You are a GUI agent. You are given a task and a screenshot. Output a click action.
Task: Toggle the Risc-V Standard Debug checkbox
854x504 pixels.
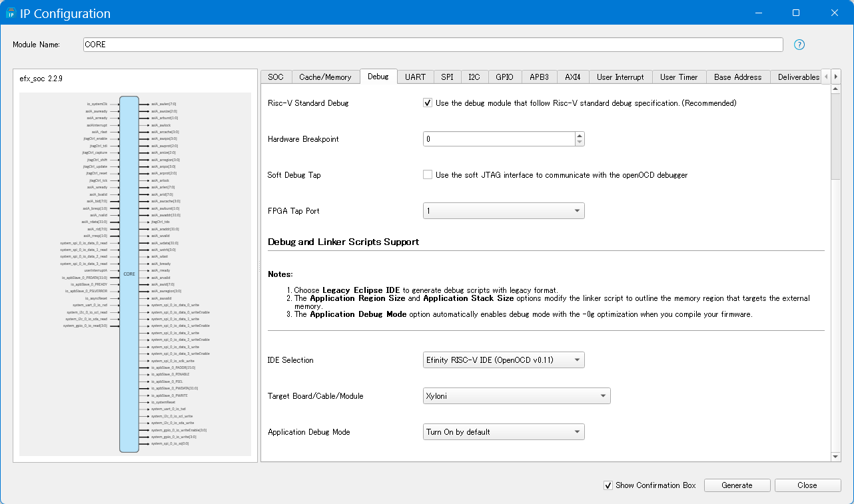pos(428,103)
